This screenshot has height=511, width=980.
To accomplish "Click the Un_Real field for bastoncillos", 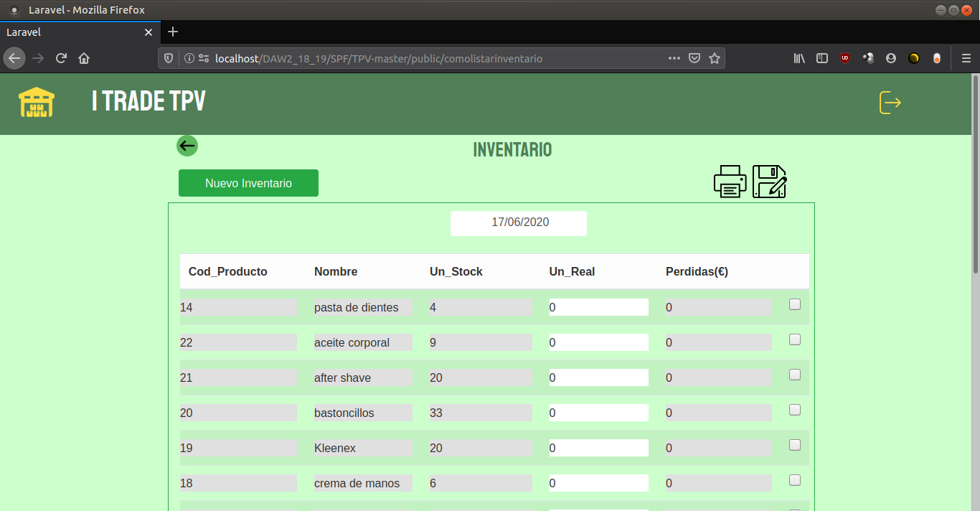I will point(598,413).
